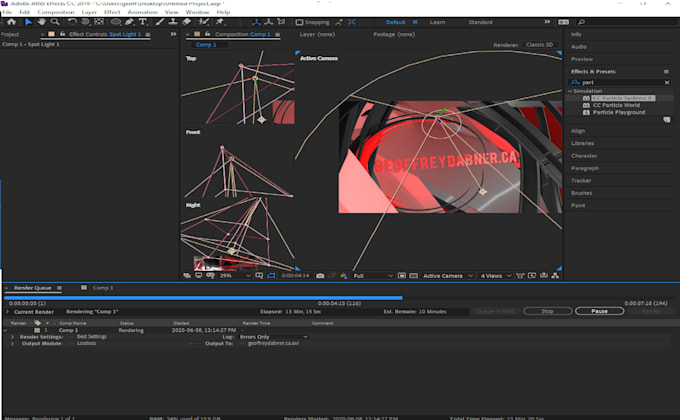Select the Zoom magnifier tool
Screen dimensions: 680x420
click(x=55, y=22)
